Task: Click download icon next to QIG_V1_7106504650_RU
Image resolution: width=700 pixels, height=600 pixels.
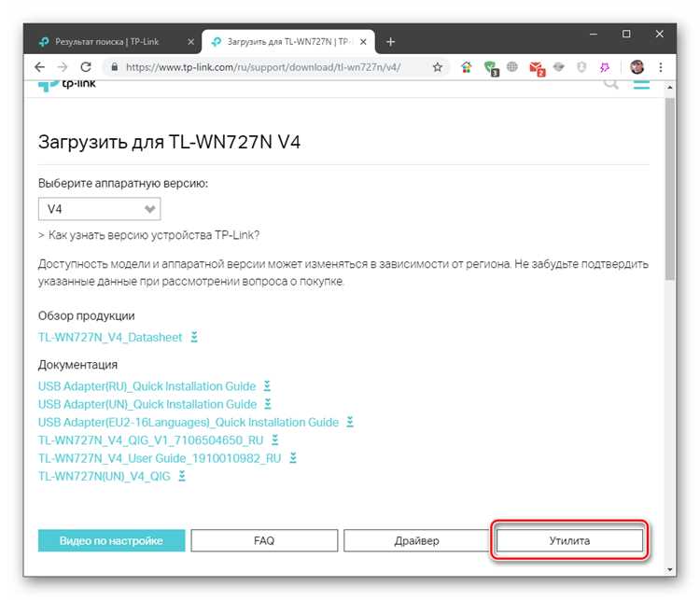Action: click(x=275, y=440)
